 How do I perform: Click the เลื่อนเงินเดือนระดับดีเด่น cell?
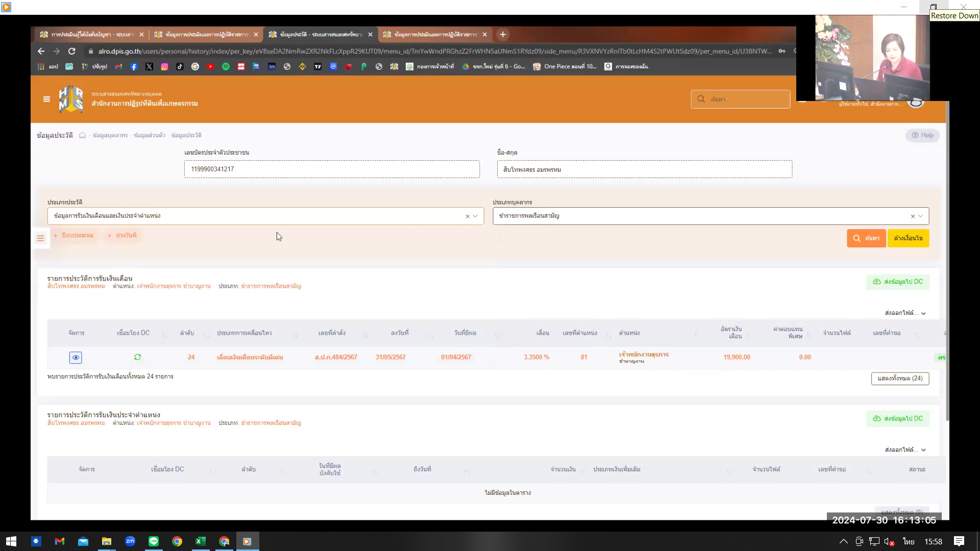[250, 357]
